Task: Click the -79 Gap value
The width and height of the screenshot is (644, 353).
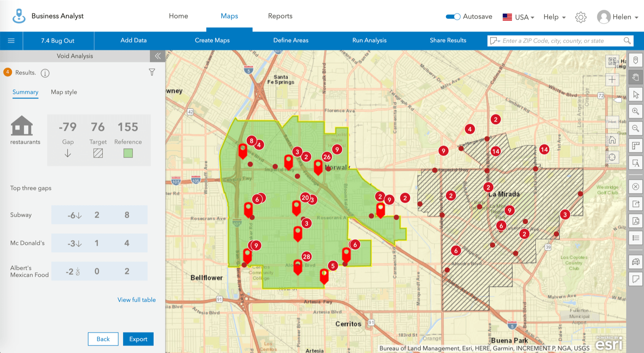Action: tap(68, 127)
